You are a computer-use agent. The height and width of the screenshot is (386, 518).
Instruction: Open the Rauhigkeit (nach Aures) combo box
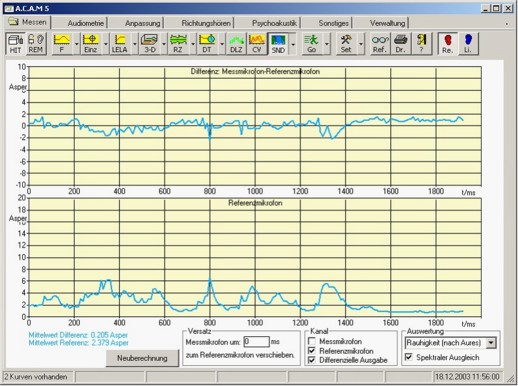tap(451, 343)
